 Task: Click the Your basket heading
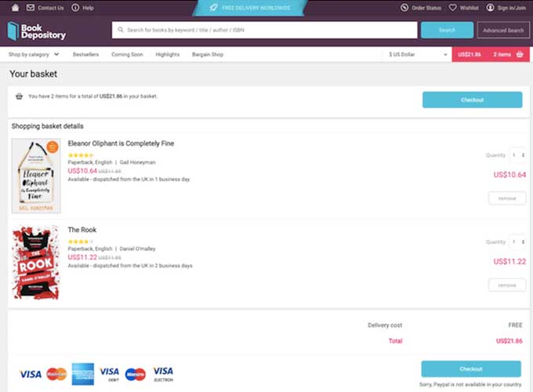[33, 74]
